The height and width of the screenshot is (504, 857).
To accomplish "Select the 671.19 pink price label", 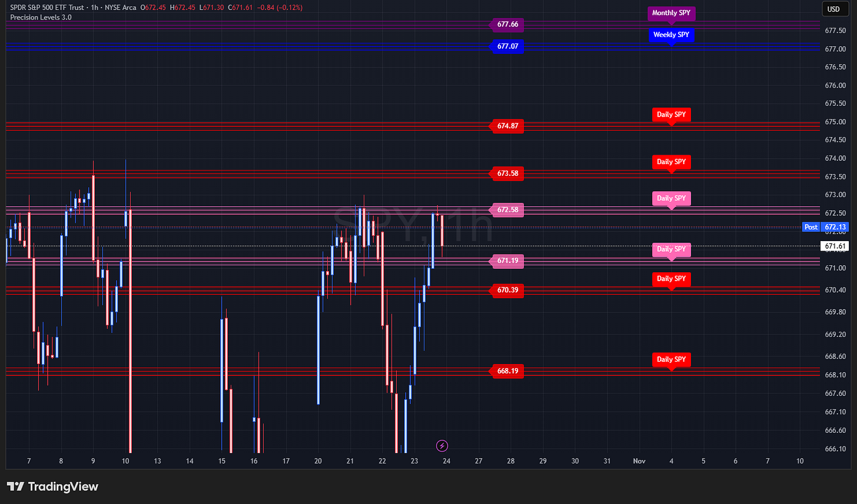I will [x=507, y=261].
